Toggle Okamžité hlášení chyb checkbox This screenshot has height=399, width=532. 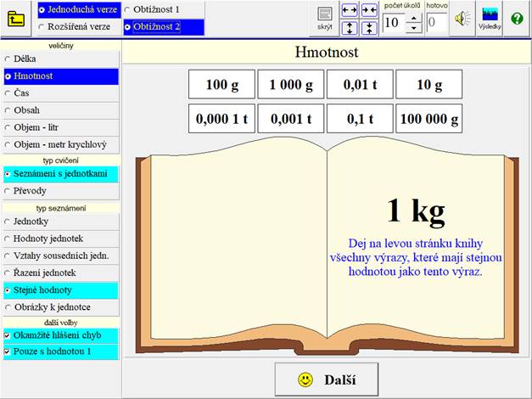point(61,335)
